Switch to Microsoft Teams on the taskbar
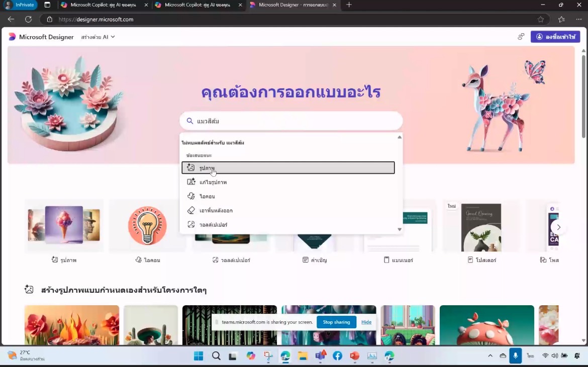Screen dimensions: 588x367 [320, 356]
